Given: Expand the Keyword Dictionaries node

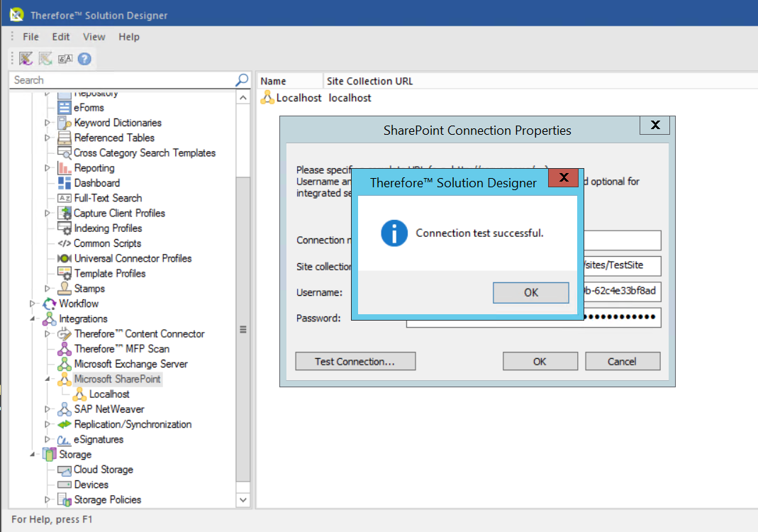Looking at the screenshot, I should pos(47,123).
